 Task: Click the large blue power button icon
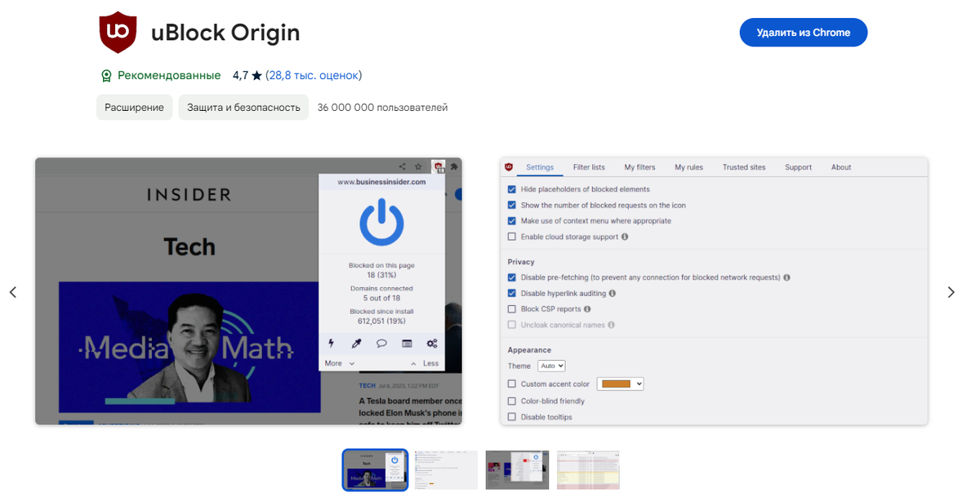pos(381,223)
